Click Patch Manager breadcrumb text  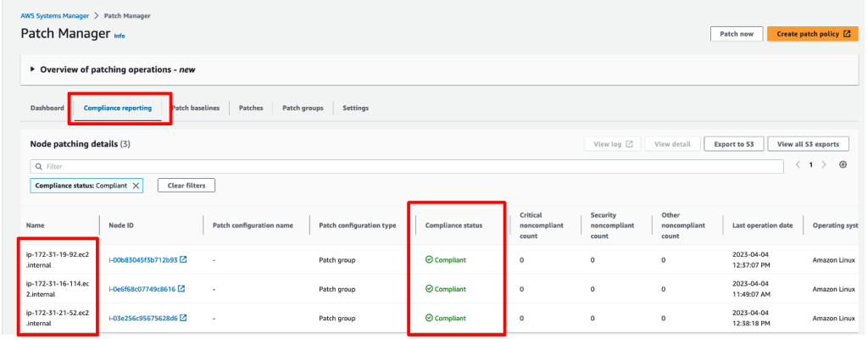(127, 15)
